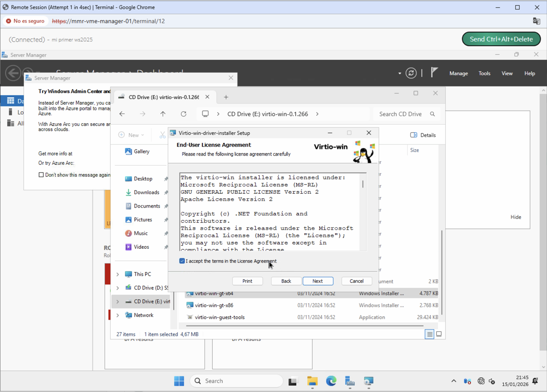This screenshot has height=392, width=547.
Task: Click the muted volume icon in system tray
Action: click(x=492, y=380)
